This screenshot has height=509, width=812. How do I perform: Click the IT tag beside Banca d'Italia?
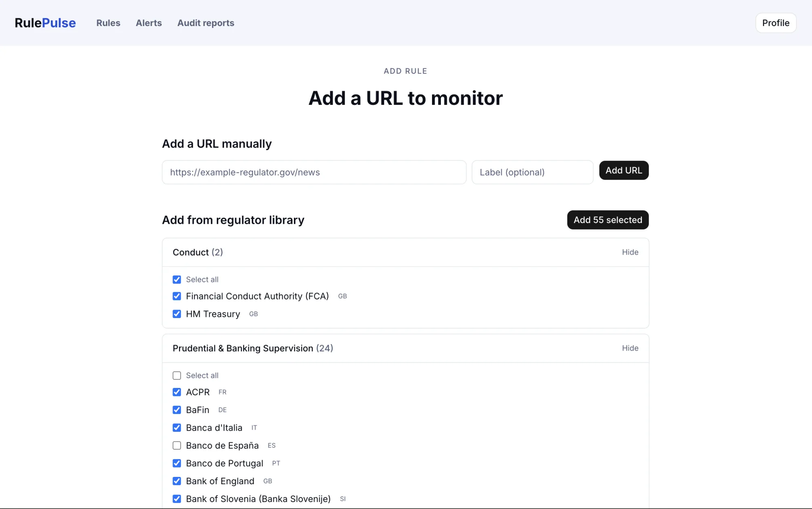coord(254,428)
